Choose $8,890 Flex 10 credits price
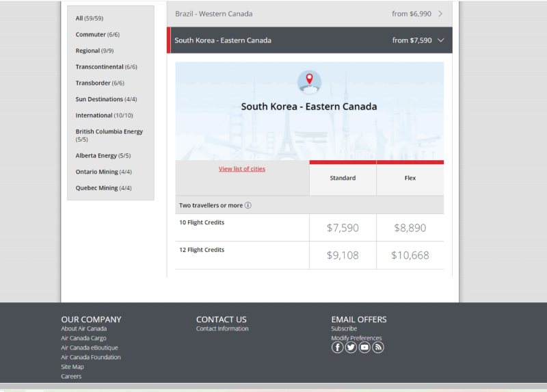The height and width of the screenshot is (392, 547). coord(410,228)
